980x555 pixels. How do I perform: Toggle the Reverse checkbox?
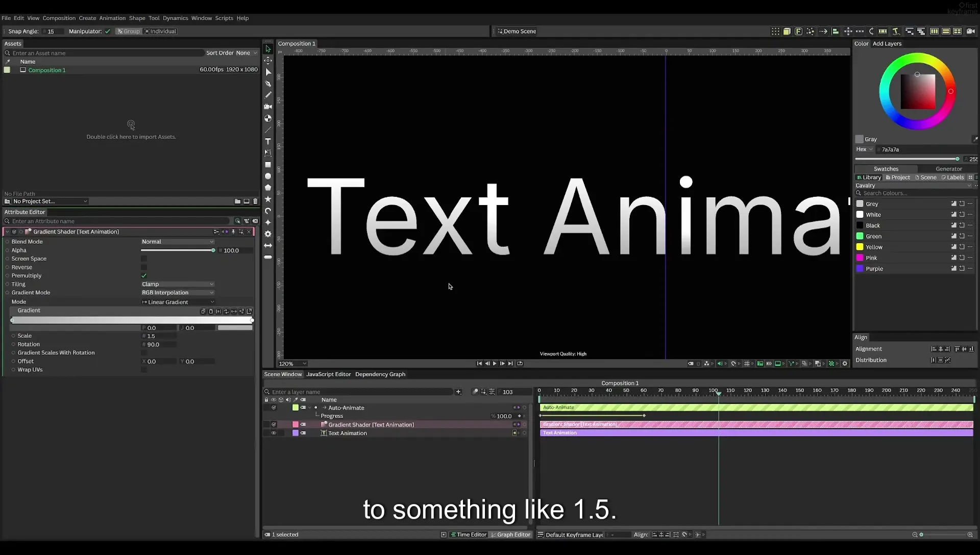[144, 267]
